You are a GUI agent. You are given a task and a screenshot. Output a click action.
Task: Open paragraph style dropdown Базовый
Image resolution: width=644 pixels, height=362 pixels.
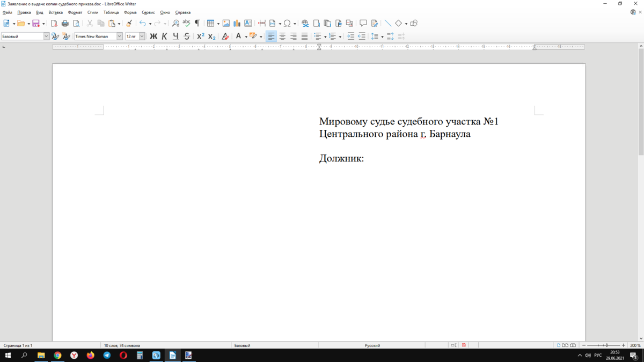(46, 36)
